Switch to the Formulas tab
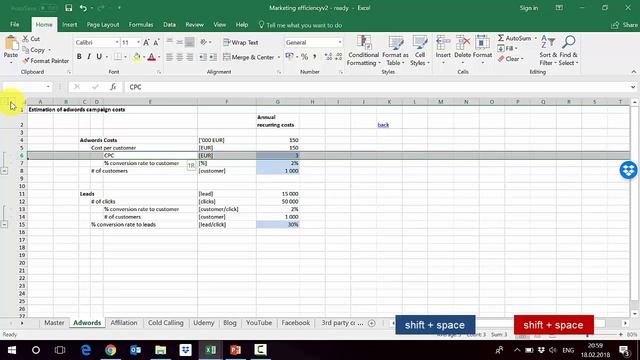Screen dimensions: 640x360 pyautogui.click(x=141, y=24)
